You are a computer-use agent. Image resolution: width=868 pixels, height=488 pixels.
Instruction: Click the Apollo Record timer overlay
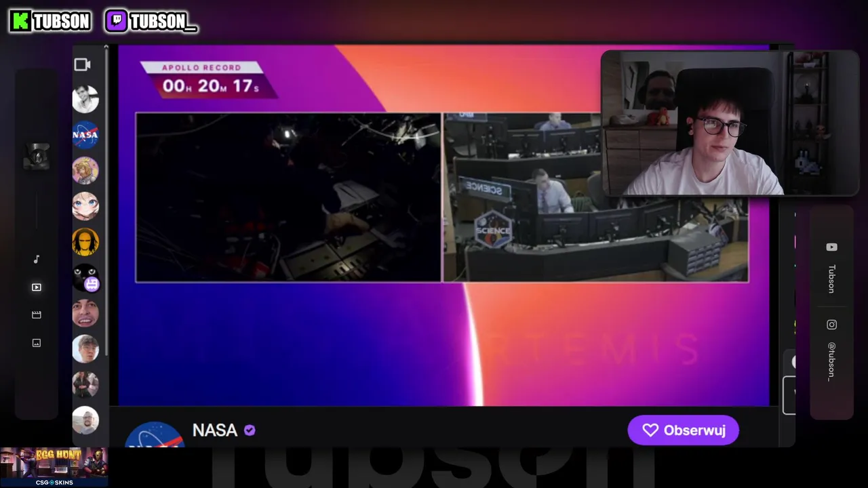click(209, 79)
